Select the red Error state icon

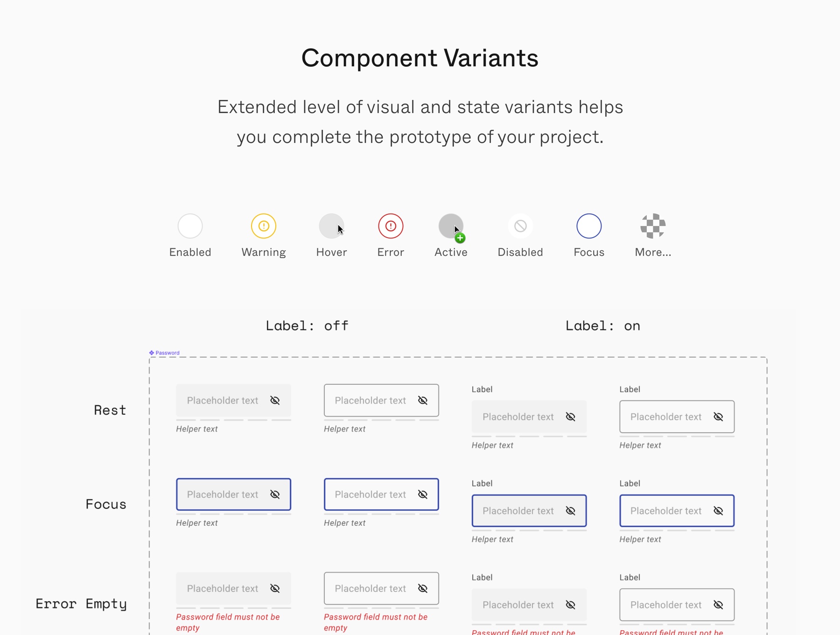391,226
